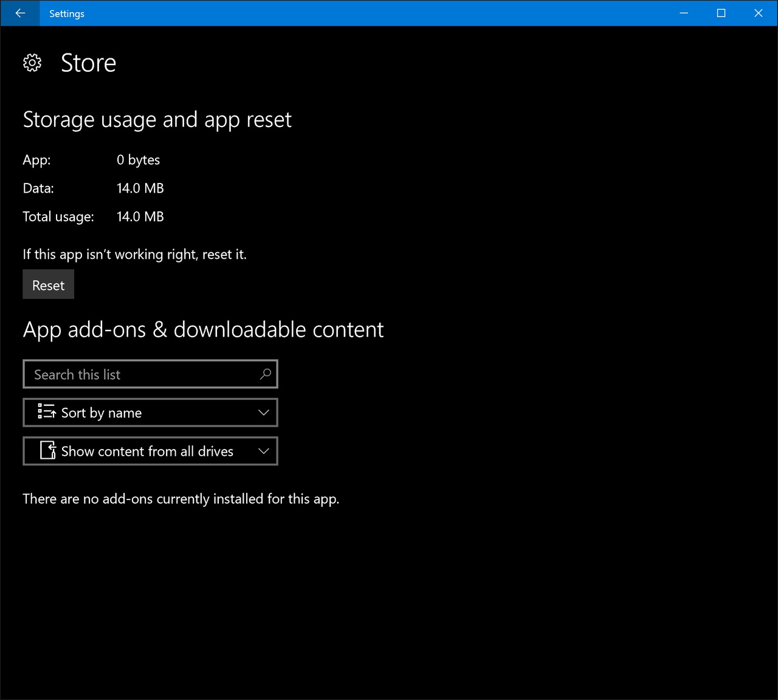The image size is (778, 700).
Task: Select the Data: 14.0 MB line
Action: [x=91, y=188]
